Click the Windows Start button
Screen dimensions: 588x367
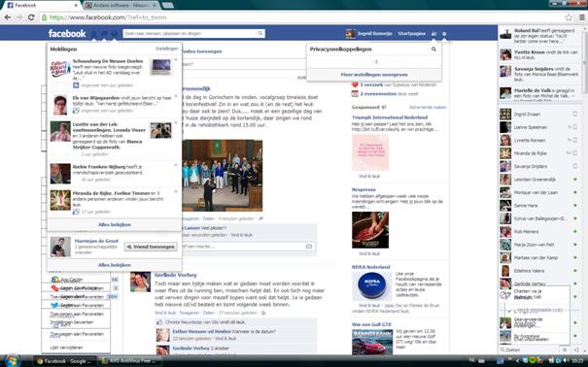point(13,360)
